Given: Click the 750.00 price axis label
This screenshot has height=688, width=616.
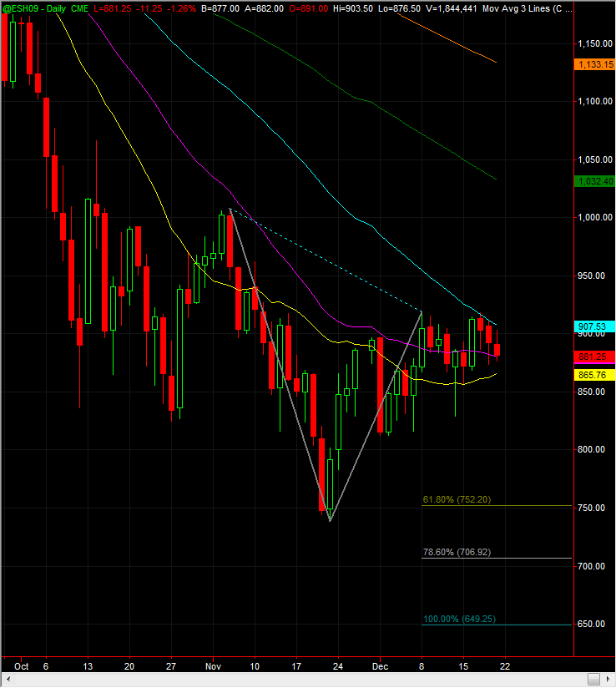Looking at the screenshot, I should 592,508.
